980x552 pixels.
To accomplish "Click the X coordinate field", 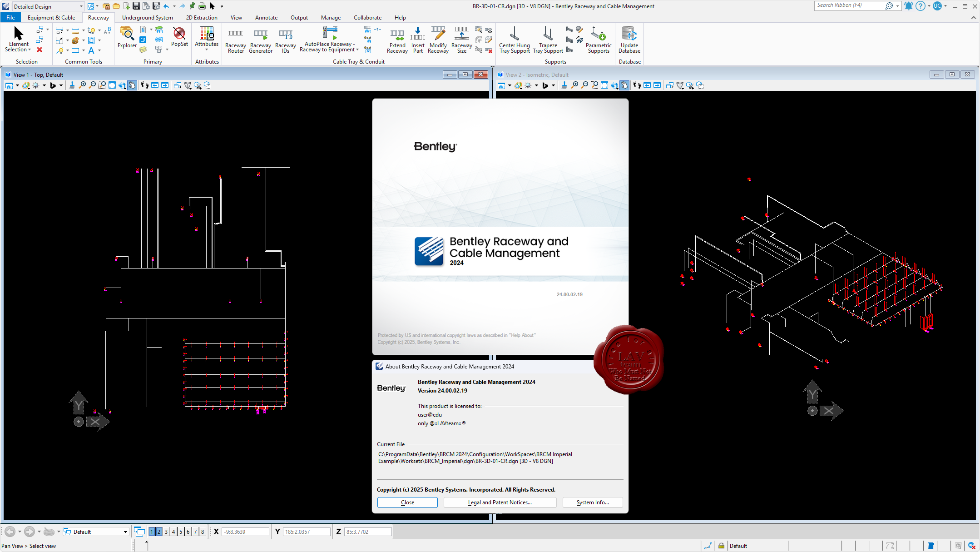I will 245,532.
